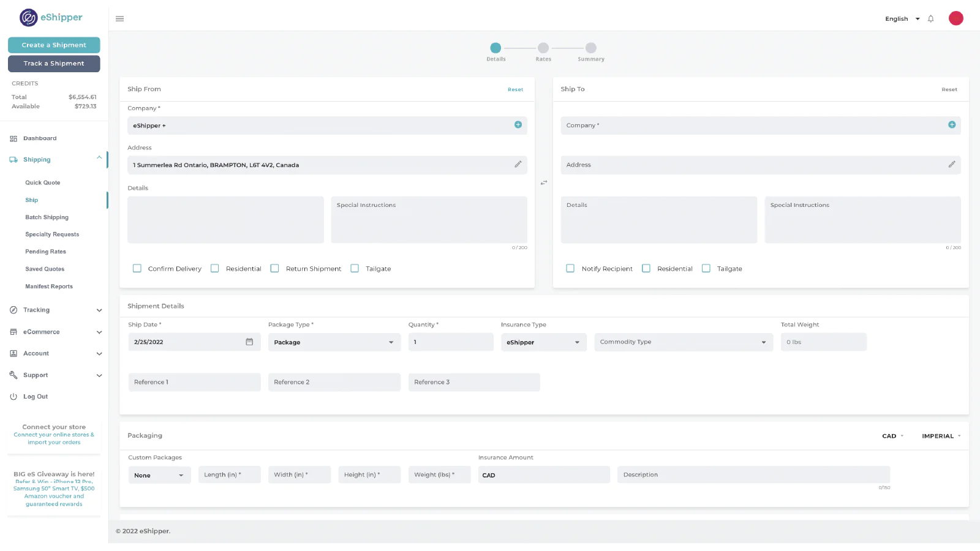Open the English language dropdown
This screenshot has height=551, width=980.
902,19
